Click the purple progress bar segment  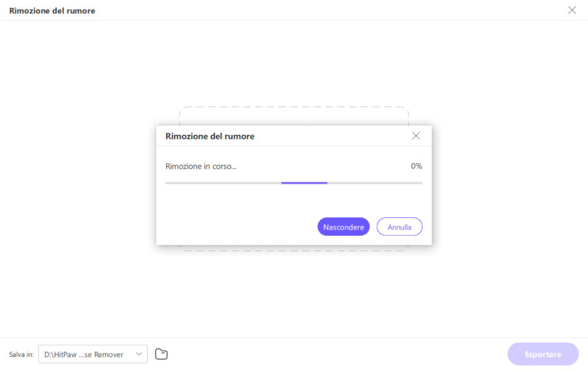coord(304,183)
